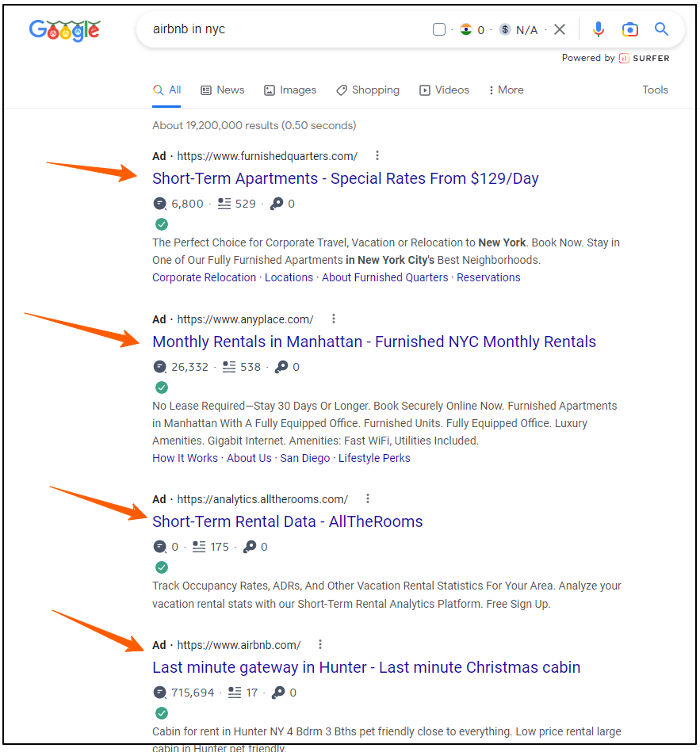Open About Furnished Quarters sitelink

(x=384, y=277)
